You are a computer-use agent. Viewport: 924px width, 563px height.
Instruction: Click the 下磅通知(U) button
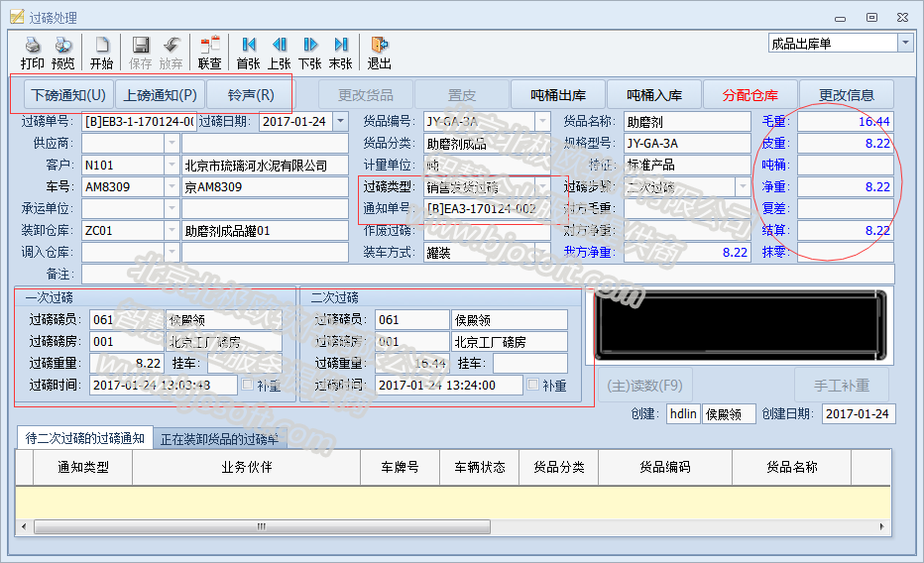click(x=68, y=95)
